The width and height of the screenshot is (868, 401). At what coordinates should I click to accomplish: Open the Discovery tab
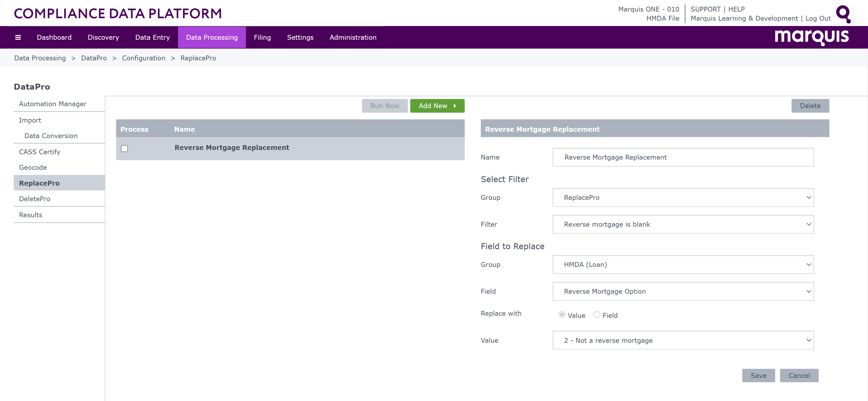pos(104,37)
